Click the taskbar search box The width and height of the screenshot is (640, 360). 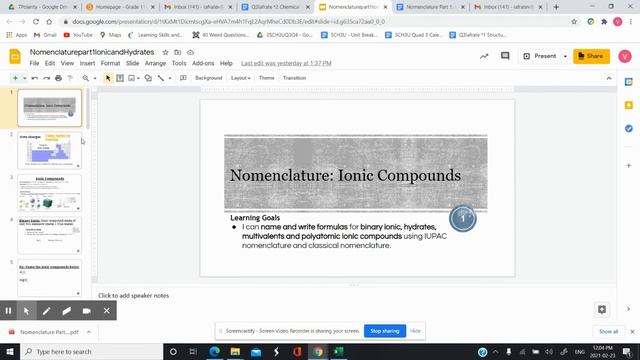click(x=91, y=351)
